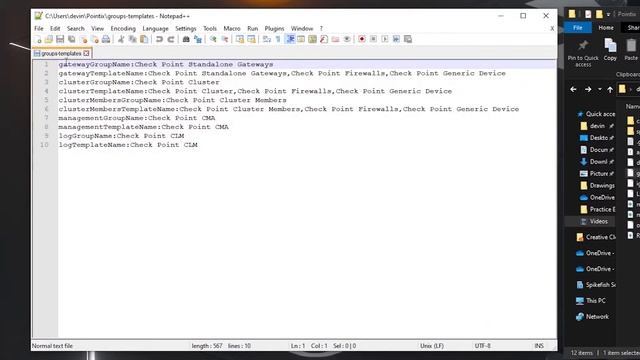This screenshot has height=360, width=640.
Task: Open the Search menu
Action: (76, 29)
